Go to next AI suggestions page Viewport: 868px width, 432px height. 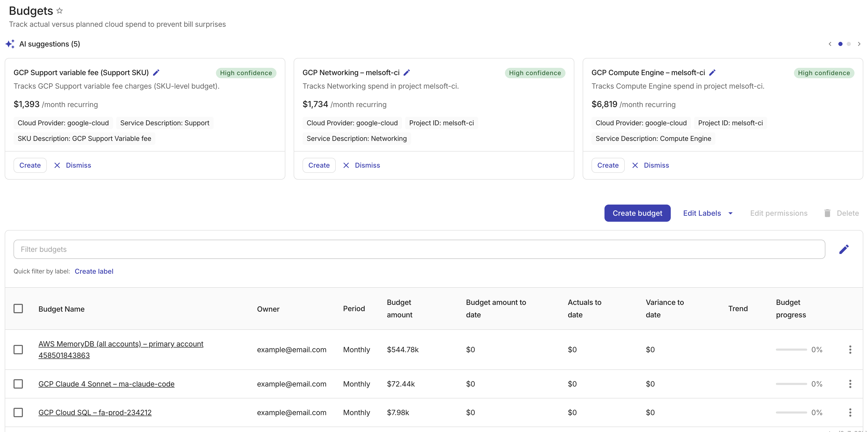(x=859, y=44)
